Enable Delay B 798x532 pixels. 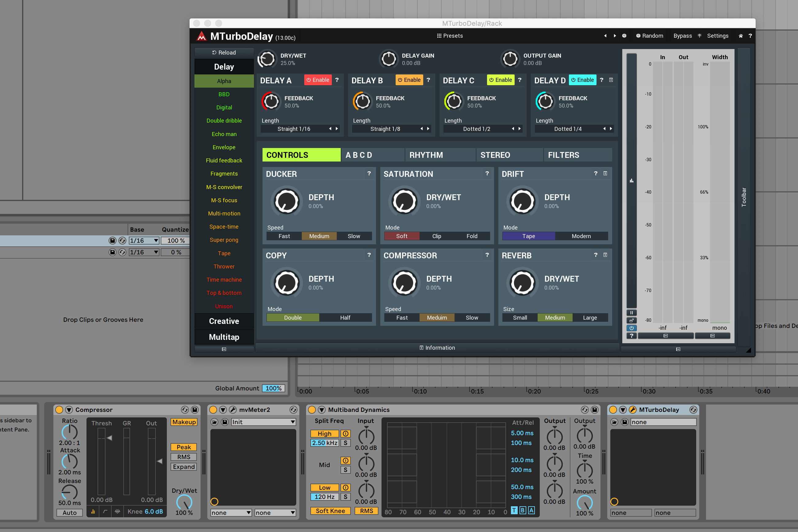[x=409, y=80]
